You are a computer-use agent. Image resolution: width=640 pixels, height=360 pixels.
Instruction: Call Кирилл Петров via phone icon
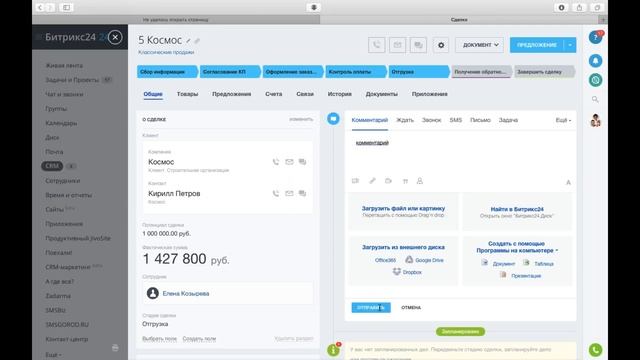coord(276,193)
